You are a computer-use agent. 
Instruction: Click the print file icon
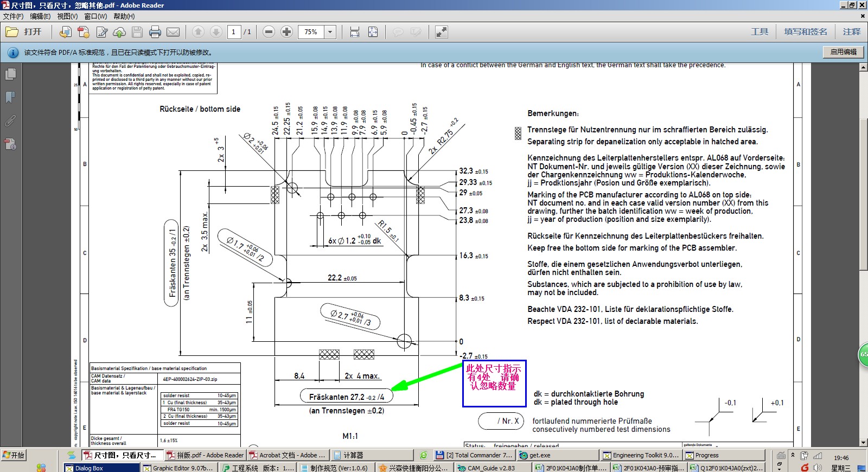tap(155, 32)
